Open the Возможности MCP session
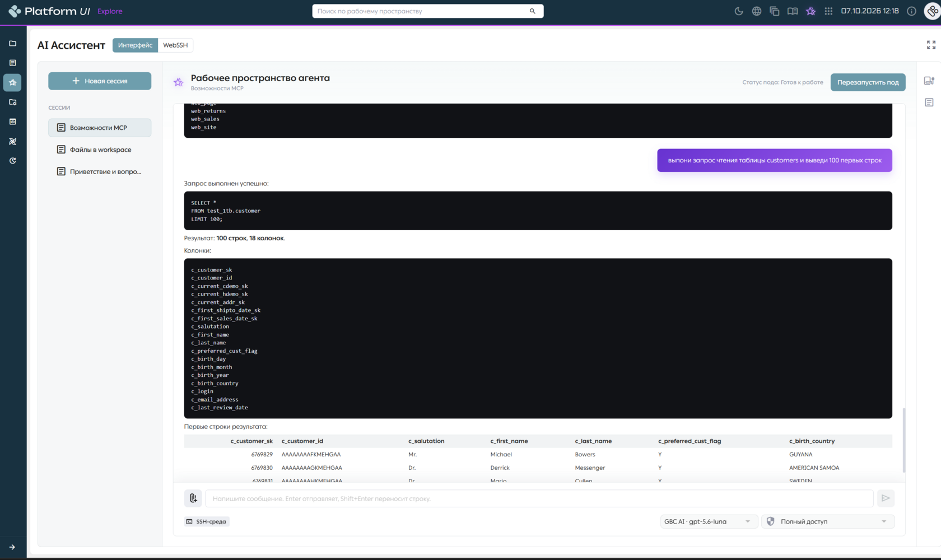The width and height of the screenshot is (941, 560). click(100, 128)
